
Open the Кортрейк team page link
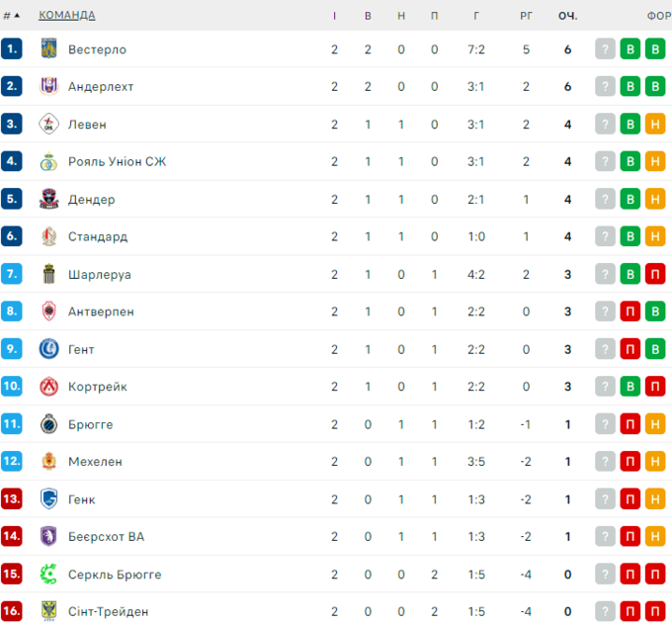98,387
